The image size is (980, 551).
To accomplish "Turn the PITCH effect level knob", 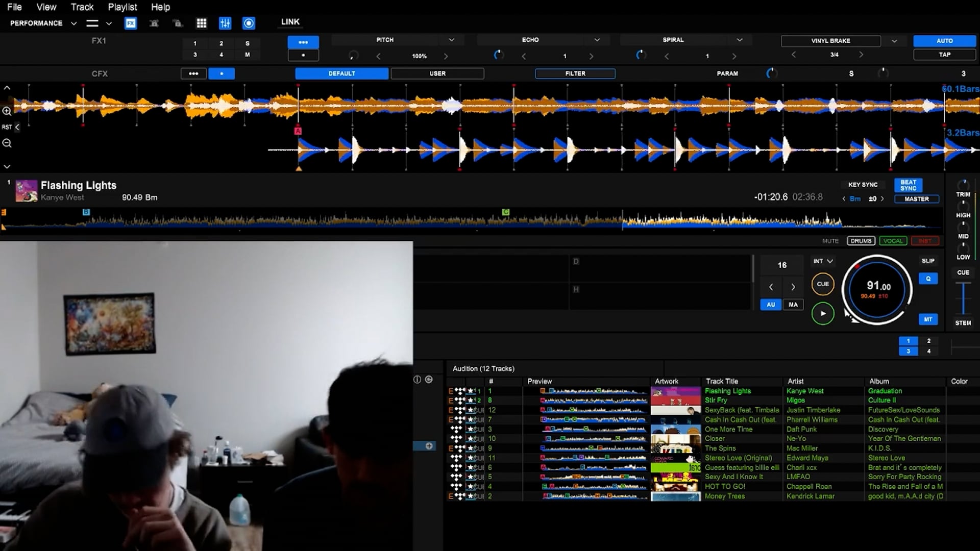I will [353, 55].
